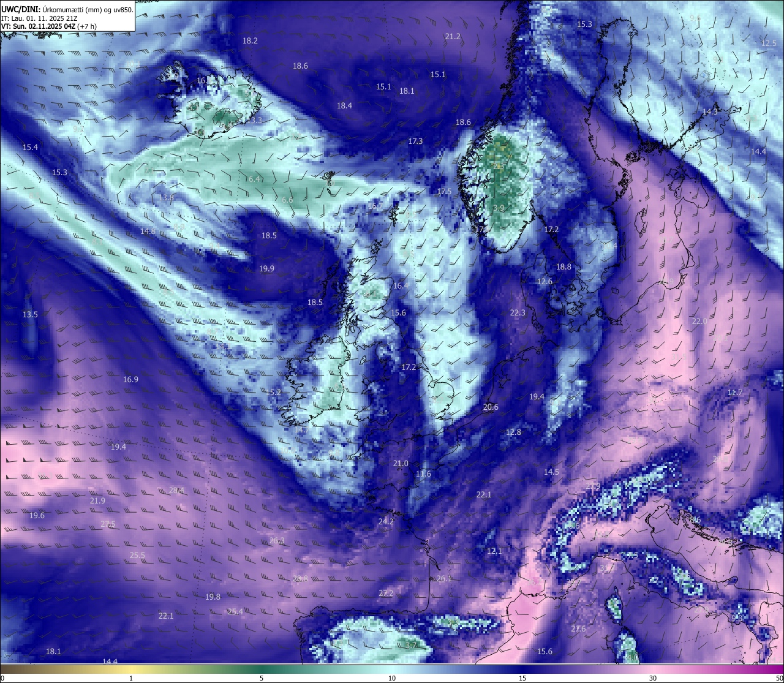The width and height of the screenshot is (784, 683).
Task: Select the 21.2 value label
Action: pyautogui.click(x=453, y=37)
